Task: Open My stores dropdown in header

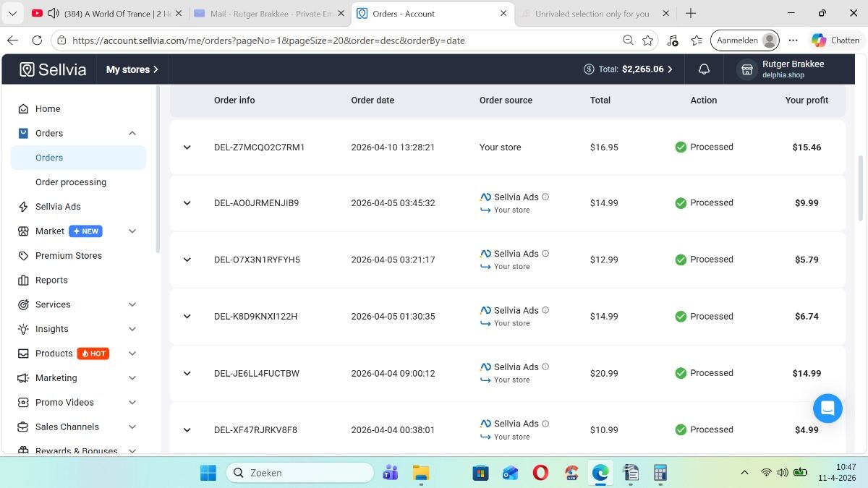Action: tap(132, 69)
